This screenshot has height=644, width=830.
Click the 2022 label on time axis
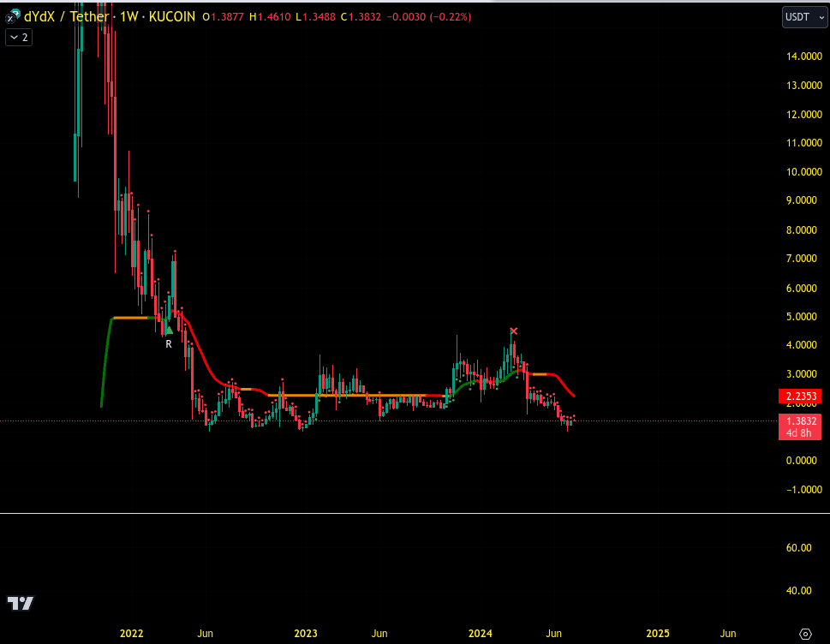click(x=131, y=634)
